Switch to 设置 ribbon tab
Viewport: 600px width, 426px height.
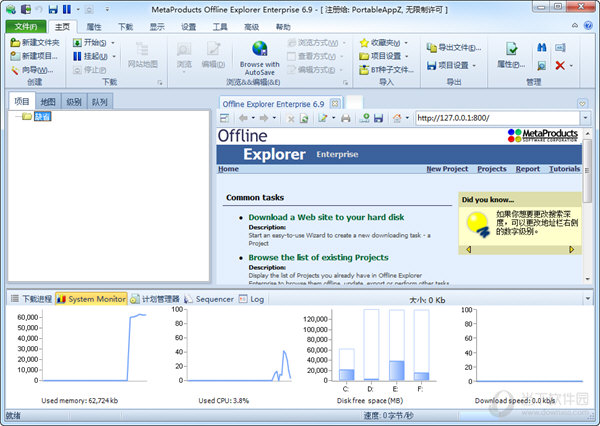tap(188, 26)
